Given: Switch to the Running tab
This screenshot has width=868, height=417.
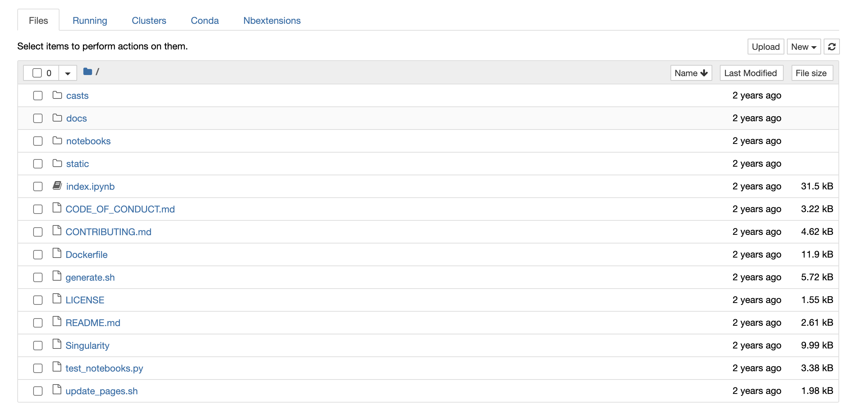Looking at the screenshot, I should coord(90,21).
